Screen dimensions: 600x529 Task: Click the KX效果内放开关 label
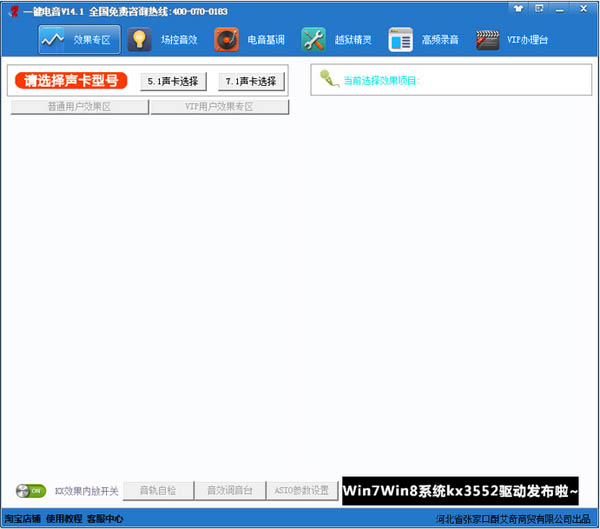(x=86, y=491)
